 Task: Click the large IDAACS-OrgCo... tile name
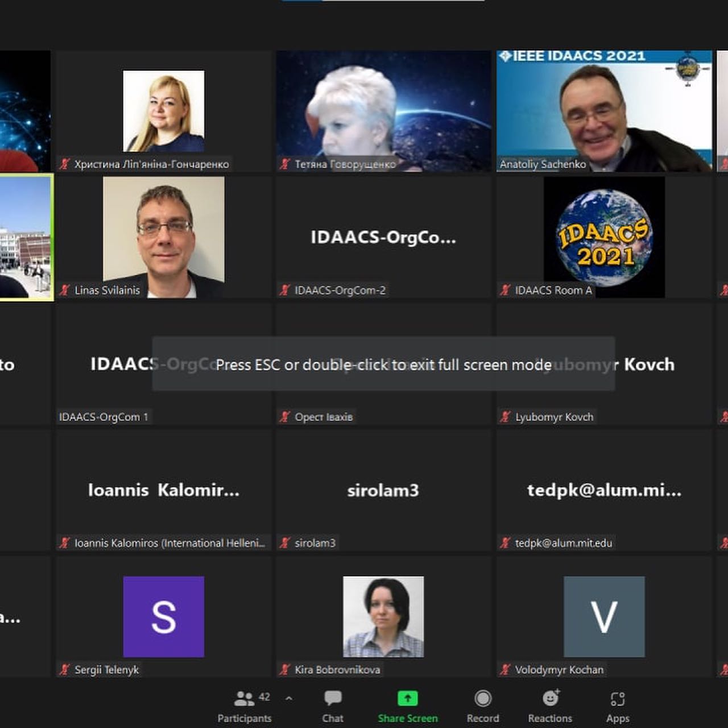pyautogui.click(x=383, y=237)
